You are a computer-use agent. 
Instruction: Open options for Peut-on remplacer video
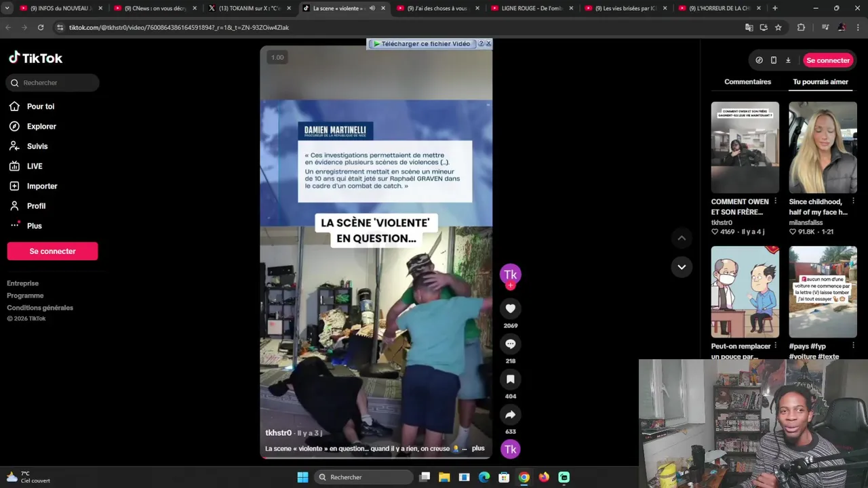click(775, 346)
